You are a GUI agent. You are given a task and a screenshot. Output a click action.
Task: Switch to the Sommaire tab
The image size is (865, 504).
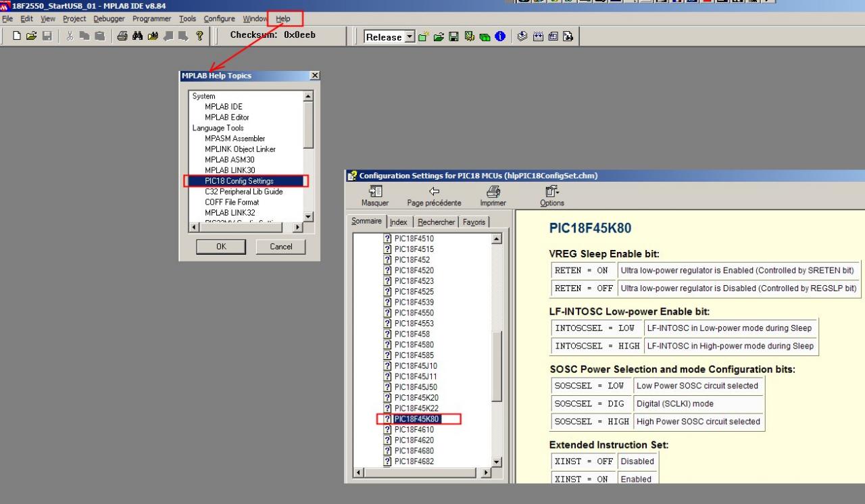[367, 222]
